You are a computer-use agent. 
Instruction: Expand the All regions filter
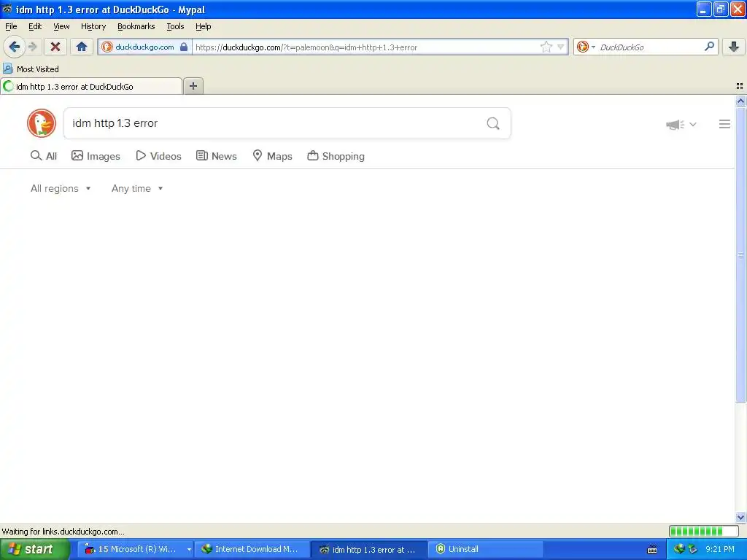click(61, 189)
